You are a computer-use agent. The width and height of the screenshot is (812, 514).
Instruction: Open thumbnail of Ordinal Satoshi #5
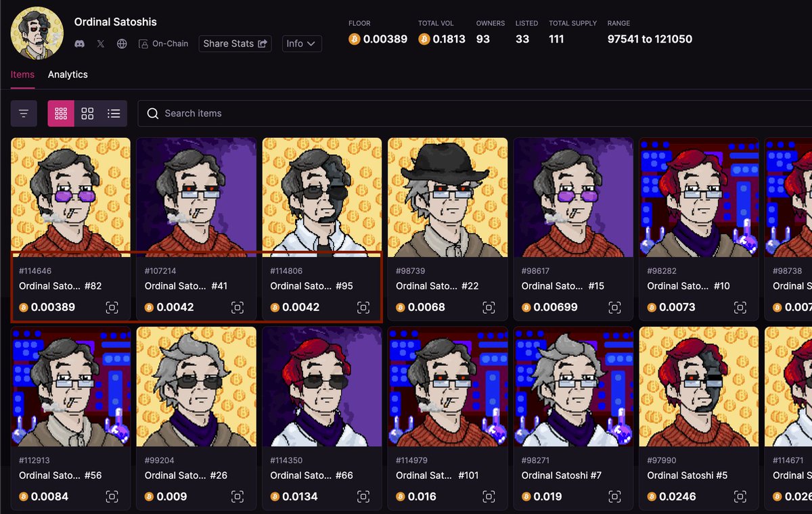(x=699, y=386)
